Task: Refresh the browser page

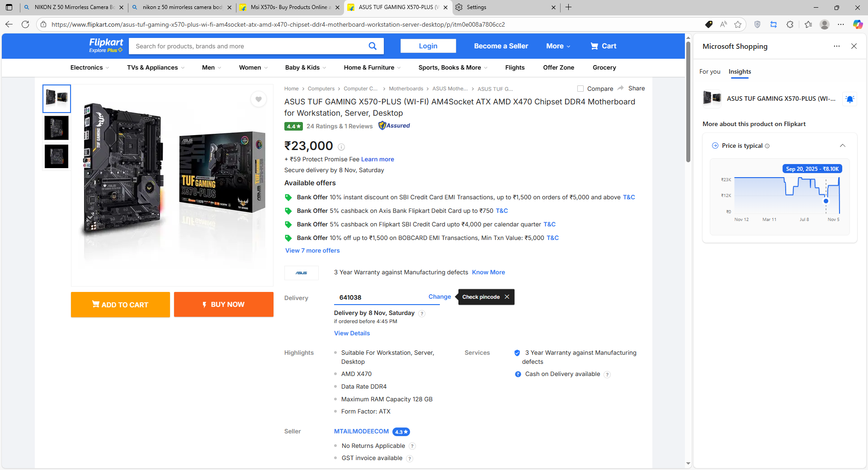Action: [25, 24]
